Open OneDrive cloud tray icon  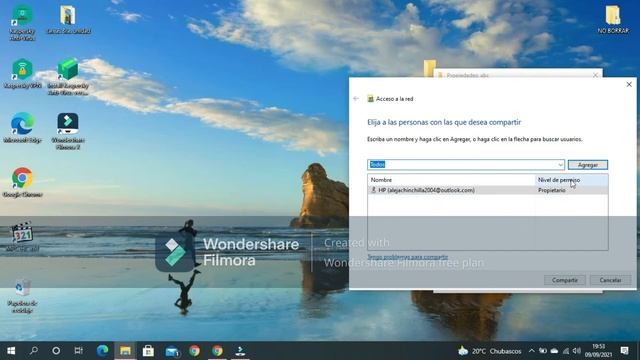coord(554,351)
